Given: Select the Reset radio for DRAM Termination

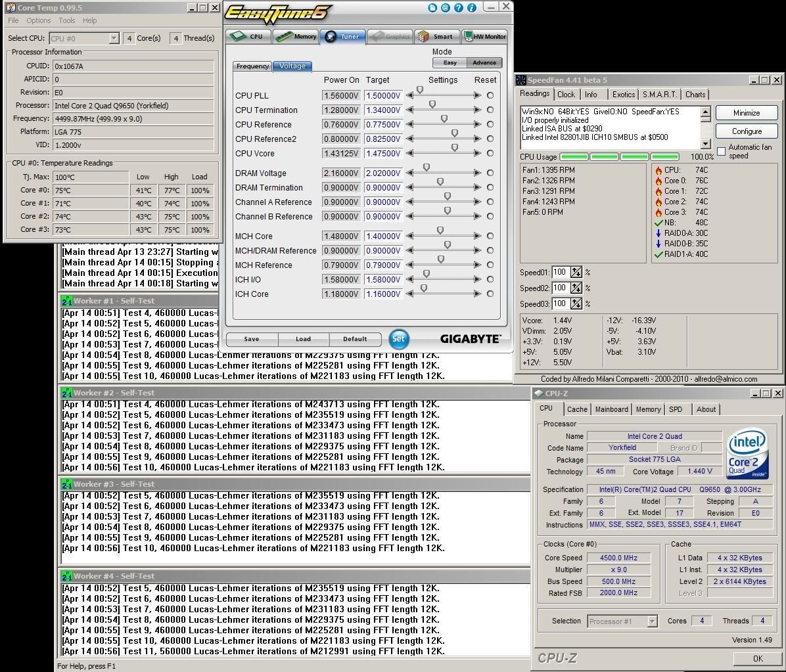Looking at the screenshot, I should (490, 187).
